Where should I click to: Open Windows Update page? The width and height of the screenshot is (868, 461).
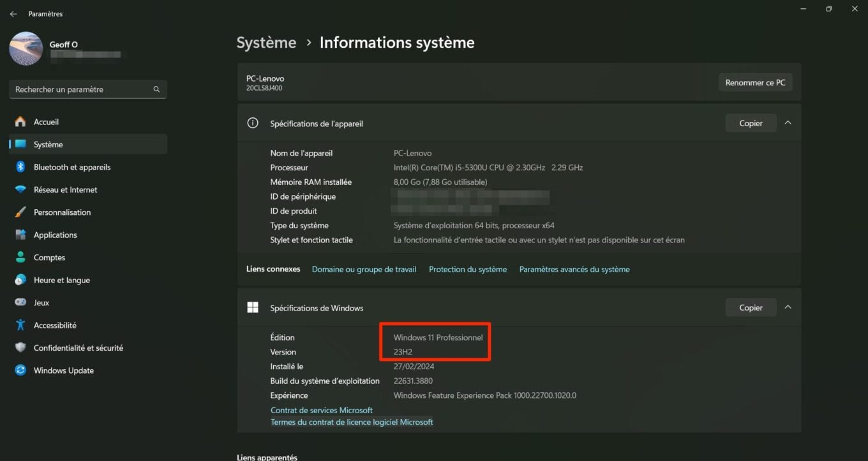point(88,370)
